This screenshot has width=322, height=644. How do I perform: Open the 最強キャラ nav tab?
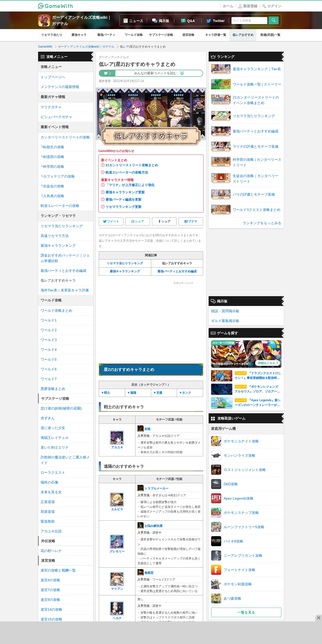pyautogui.click(x=79, y=35)
